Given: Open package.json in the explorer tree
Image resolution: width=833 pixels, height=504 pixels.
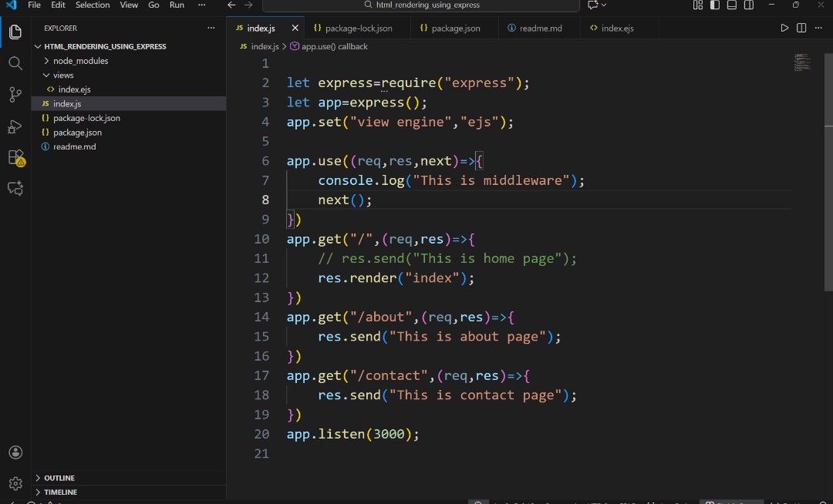Looking at the screenshot, I should pyautogui.click(x=129, y=133).
